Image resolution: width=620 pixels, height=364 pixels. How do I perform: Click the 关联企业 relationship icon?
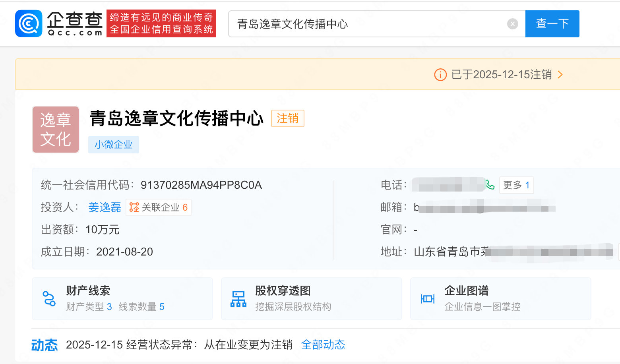tap(134, 207)
